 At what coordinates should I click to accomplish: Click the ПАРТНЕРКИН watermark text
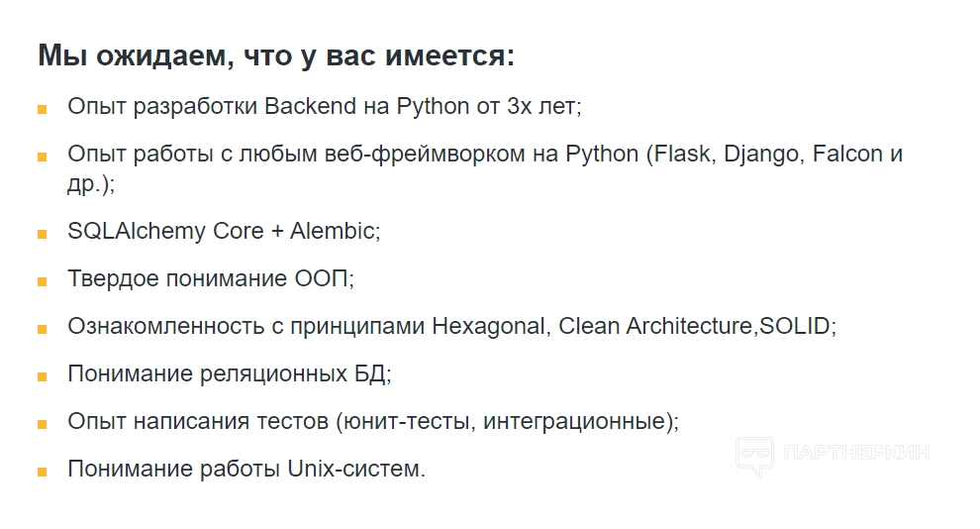857,454
